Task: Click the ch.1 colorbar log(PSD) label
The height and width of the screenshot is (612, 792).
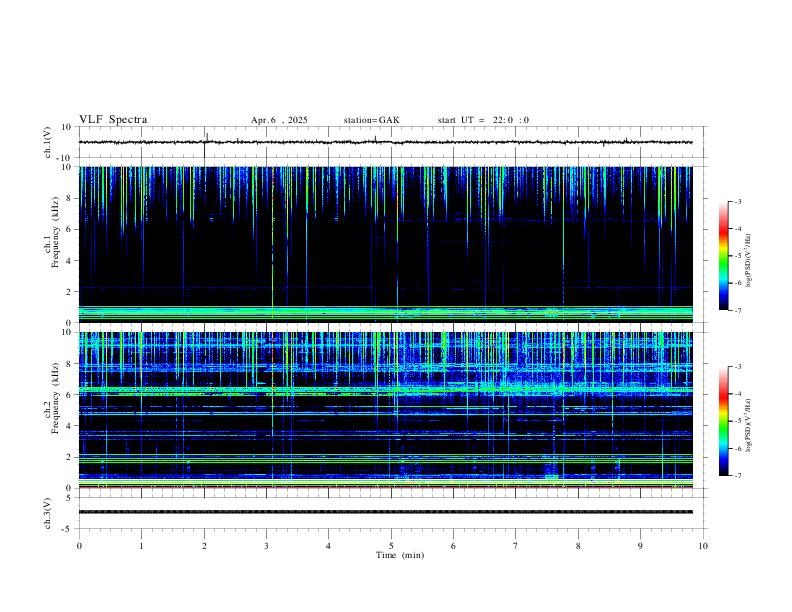Action: coord(749,260)
